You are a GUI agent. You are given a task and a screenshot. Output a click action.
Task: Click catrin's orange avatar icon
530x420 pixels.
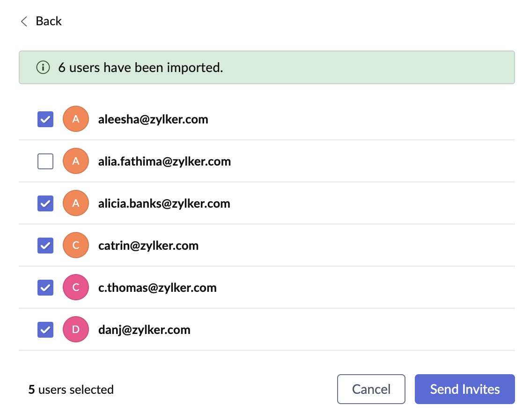76,246
